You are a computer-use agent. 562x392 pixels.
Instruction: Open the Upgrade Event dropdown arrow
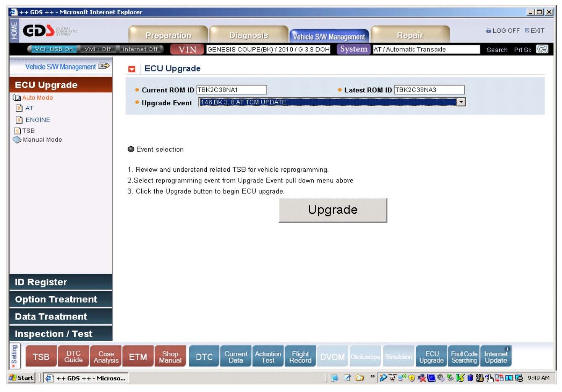(x=461, y=102)
